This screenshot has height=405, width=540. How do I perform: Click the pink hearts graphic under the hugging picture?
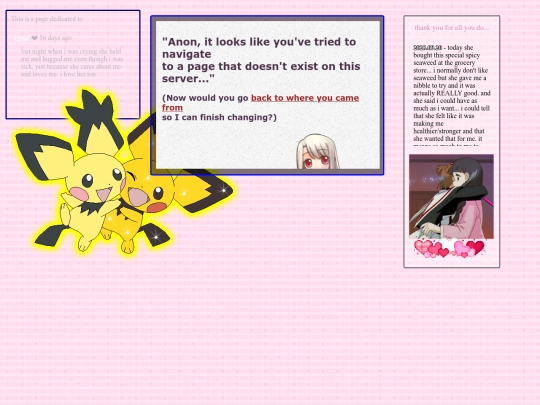(449, 248)
